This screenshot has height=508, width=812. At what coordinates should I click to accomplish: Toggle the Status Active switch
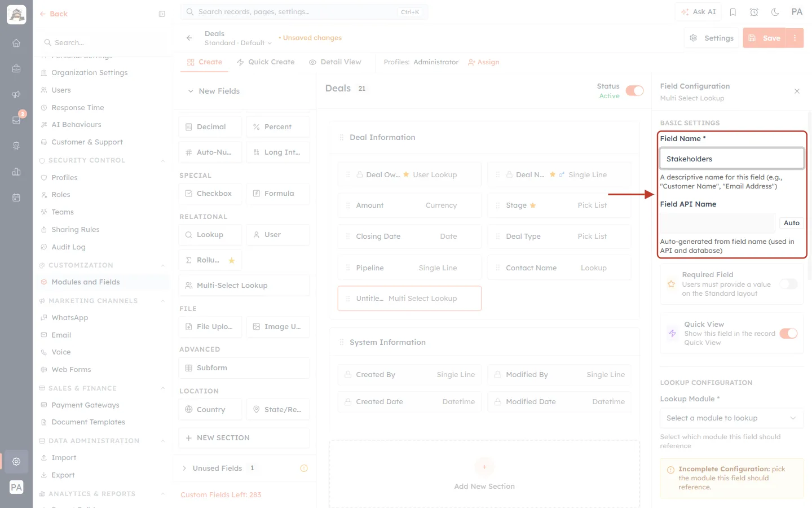[x=634, y=91]
